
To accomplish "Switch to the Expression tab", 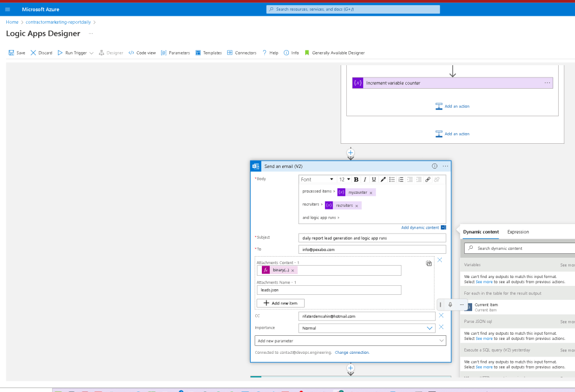I will (x=518, y=232).
